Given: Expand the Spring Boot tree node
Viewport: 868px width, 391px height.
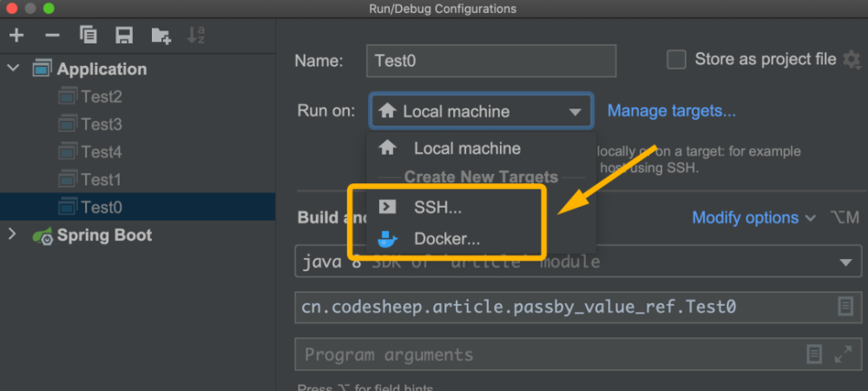Looking at the screenshot, I should 13,235.
